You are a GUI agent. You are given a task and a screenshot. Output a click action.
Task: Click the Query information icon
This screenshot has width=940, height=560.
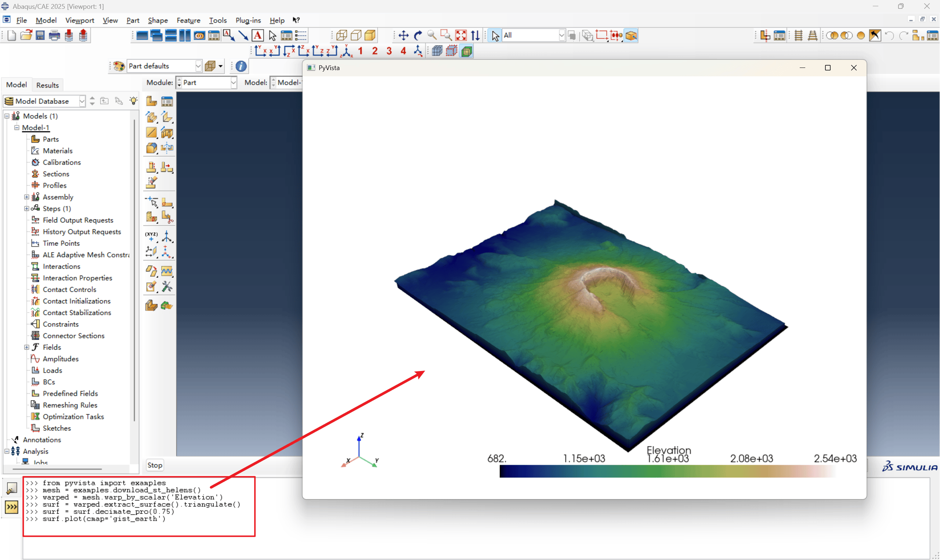241,66
